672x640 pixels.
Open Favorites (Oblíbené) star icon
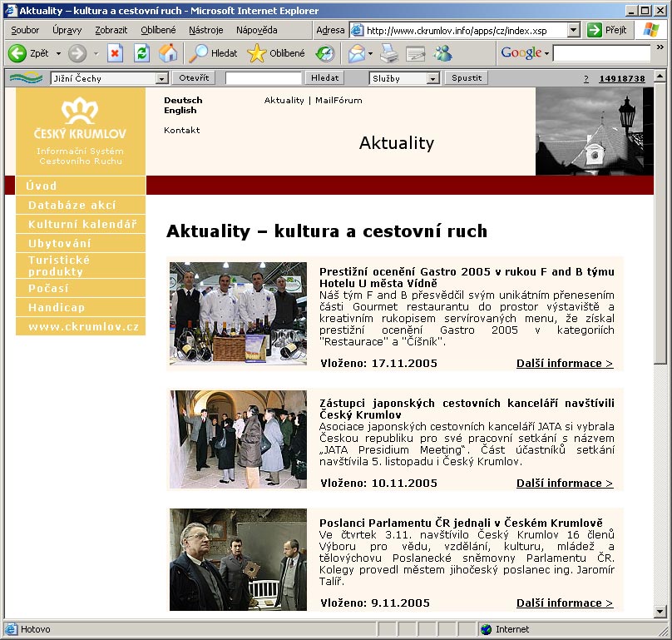click(x=256, y=53)
